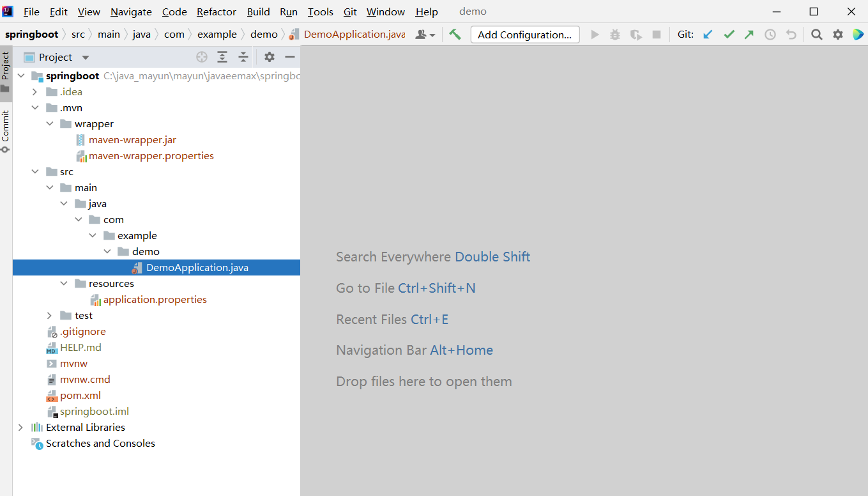This screenshot has height=496, width=868.
Task: Open the Edit menu
Action: (x=59, y=12)
